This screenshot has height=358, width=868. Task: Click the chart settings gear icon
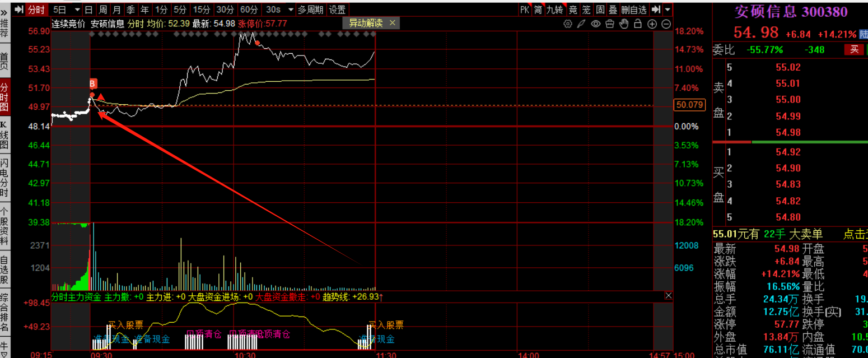coord(568,24)
